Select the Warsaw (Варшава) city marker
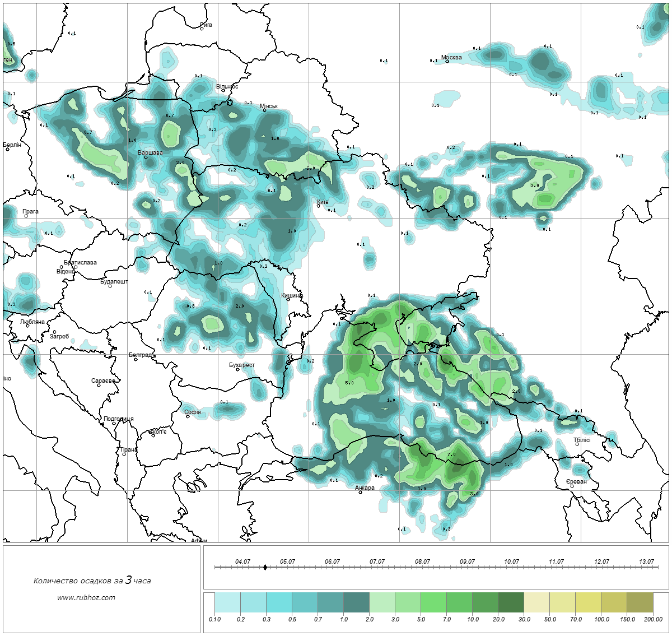 (x=146, y=157)
